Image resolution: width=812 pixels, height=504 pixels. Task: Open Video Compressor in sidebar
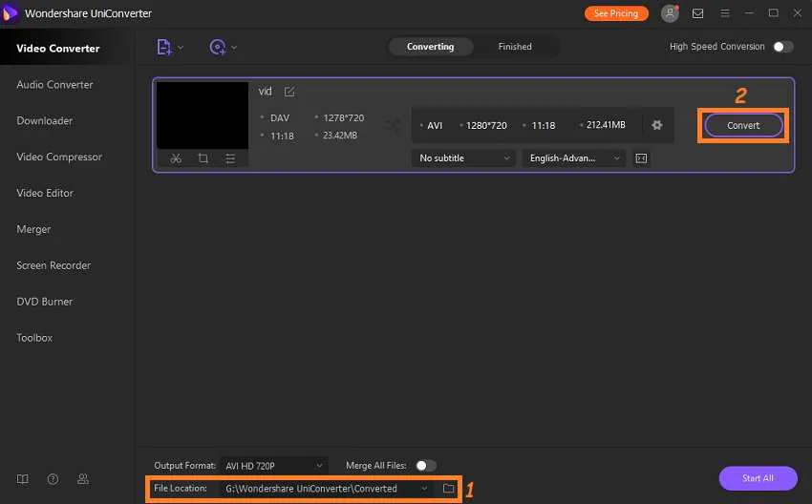click(59, 157)
